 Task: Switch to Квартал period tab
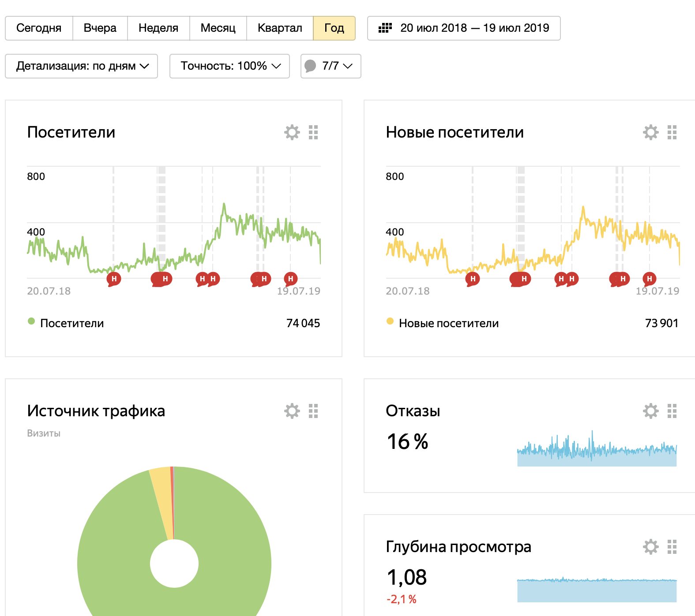tap(280, 28)
